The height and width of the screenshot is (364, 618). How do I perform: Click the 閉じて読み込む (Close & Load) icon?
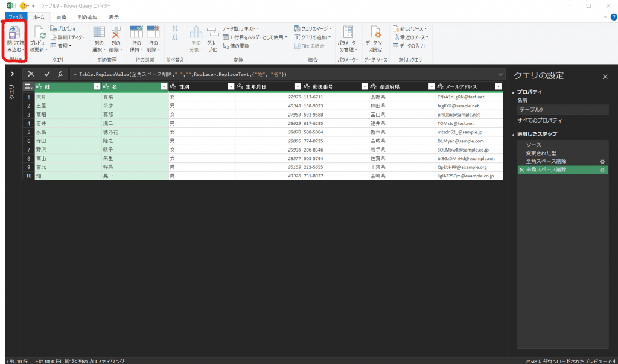(15, 34)
